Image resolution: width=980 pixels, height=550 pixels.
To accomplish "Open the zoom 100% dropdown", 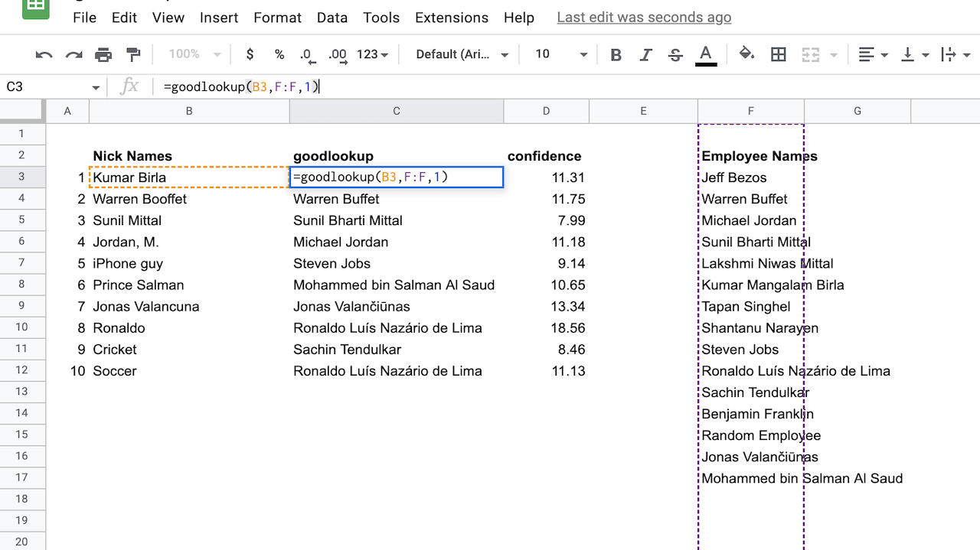I will tap(194, 54).
